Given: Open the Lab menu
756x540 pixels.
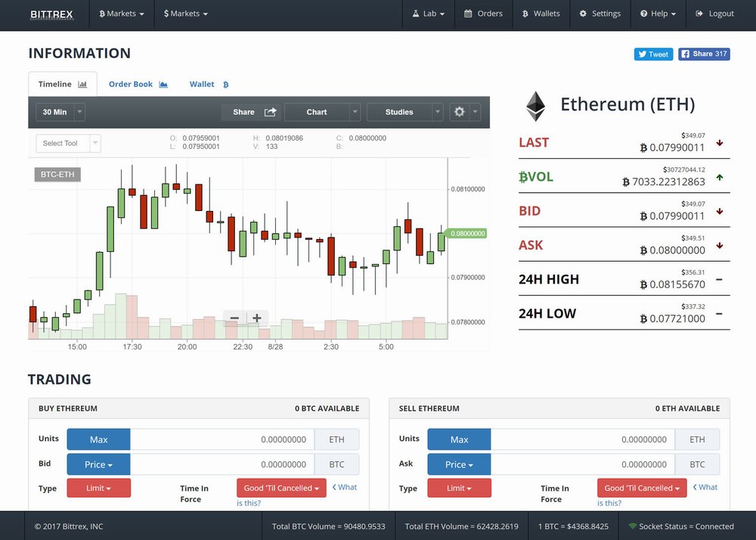Looking at the screenshot, I should click(x=428, y=14).
